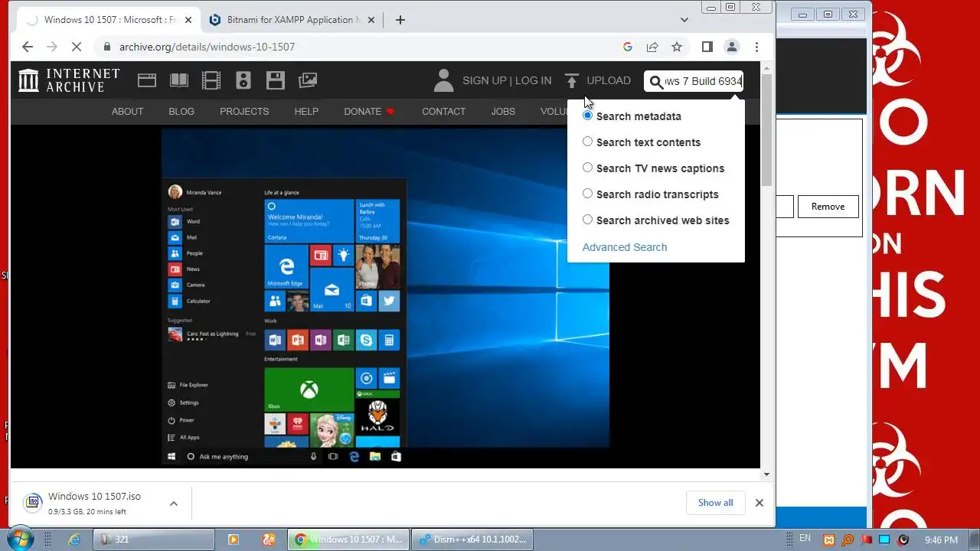Viewport: 980px width, 551px height.
Task: Close the downloads bar
Action: tap(759, 503)
